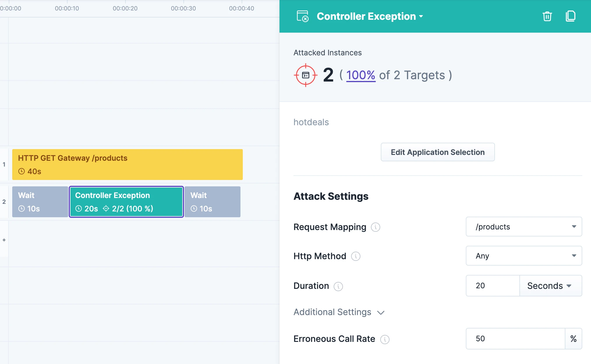Click Http Method info icon
Image resolution: width=591 pixels, height=364 pixels.
point(355,256)
